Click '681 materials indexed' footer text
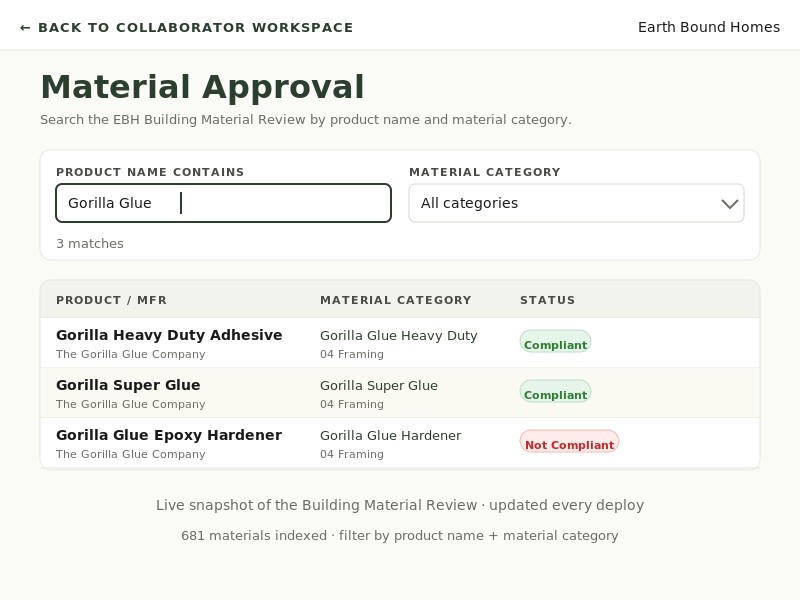Image resolution: width=800 pixels, height=600 pixels. 254,536
